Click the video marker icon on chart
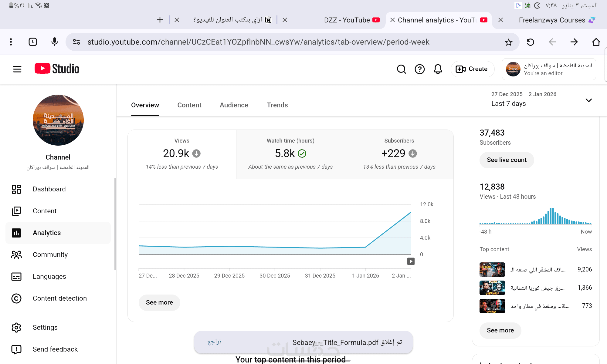607x364 pixels. coord(411,261)
